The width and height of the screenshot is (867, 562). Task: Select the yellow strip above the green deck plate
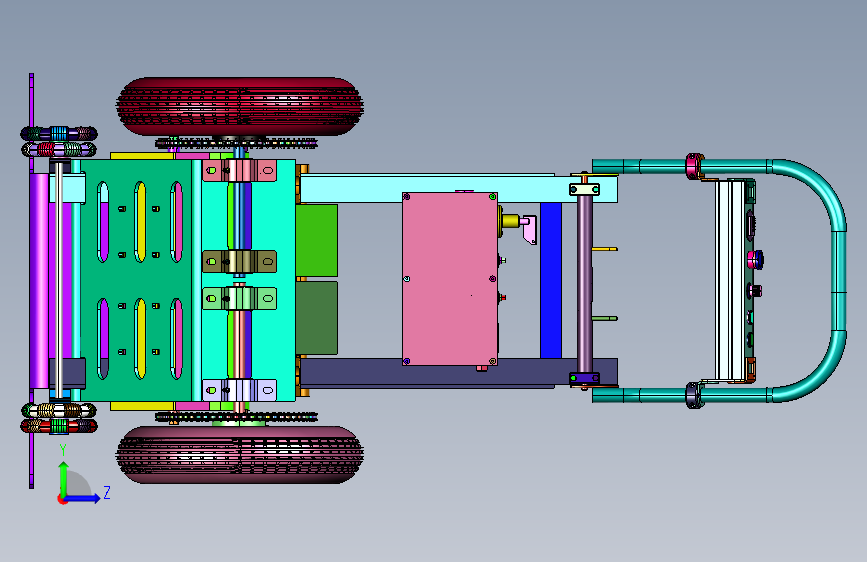click(x=142, y=156)
